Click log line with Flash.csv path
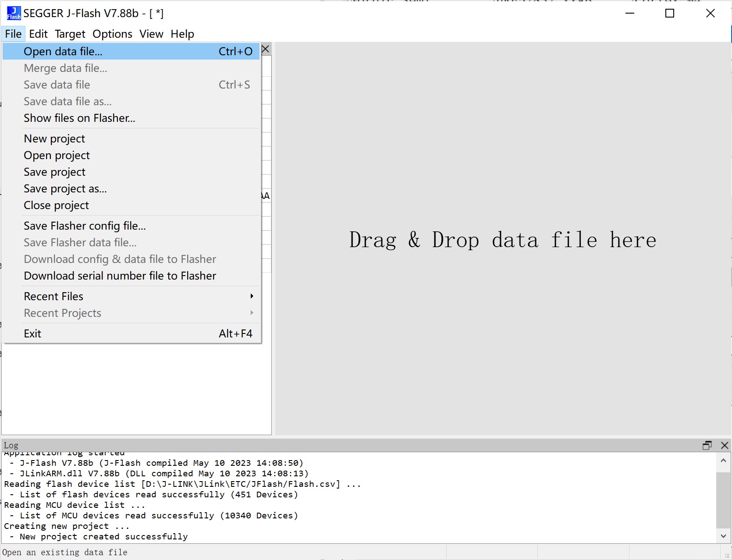 click(182, 484)
